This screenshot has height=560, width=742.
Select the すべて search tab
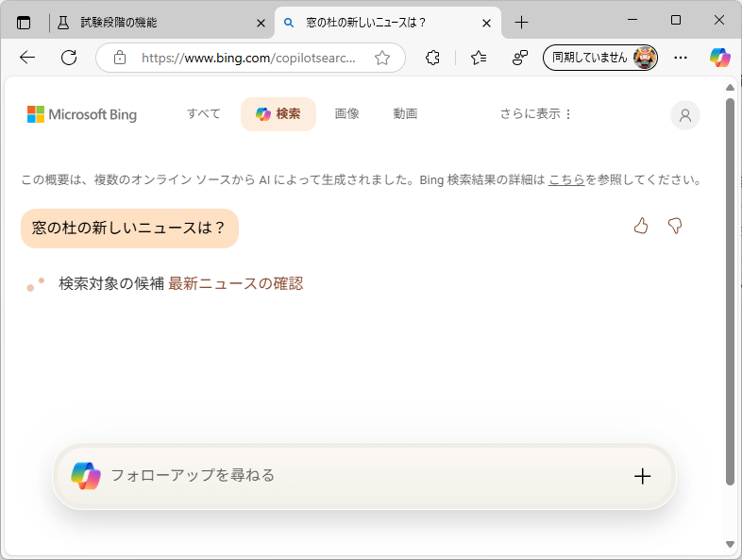coord(204,114)
